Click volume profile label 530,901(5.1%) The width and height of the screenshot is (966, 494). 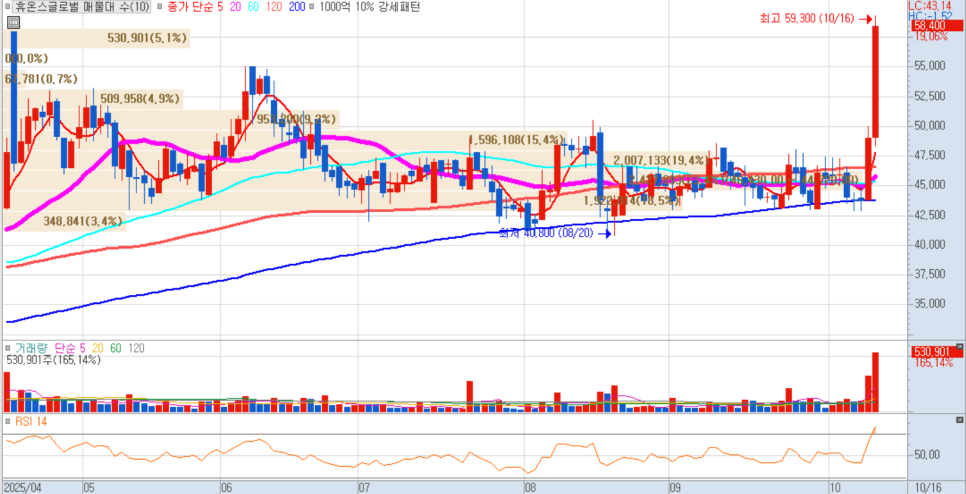(147, 38)
